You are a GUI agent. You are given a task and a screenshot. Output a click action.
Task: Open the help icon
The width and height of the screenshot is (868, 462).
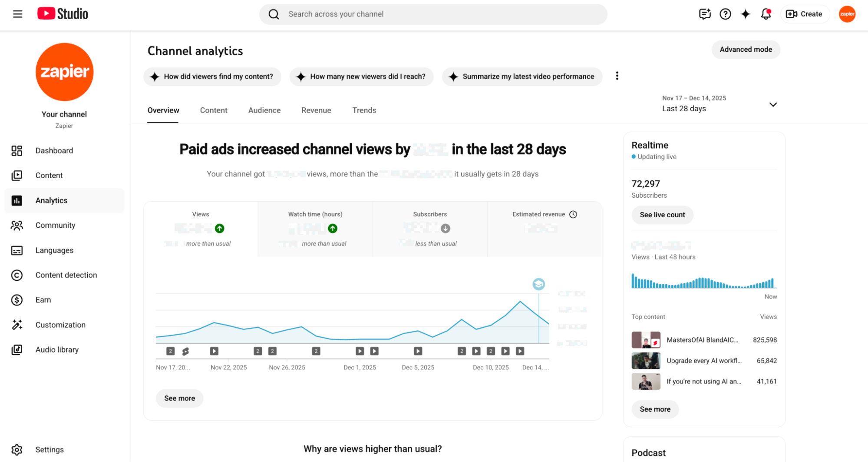pos(725,13)
